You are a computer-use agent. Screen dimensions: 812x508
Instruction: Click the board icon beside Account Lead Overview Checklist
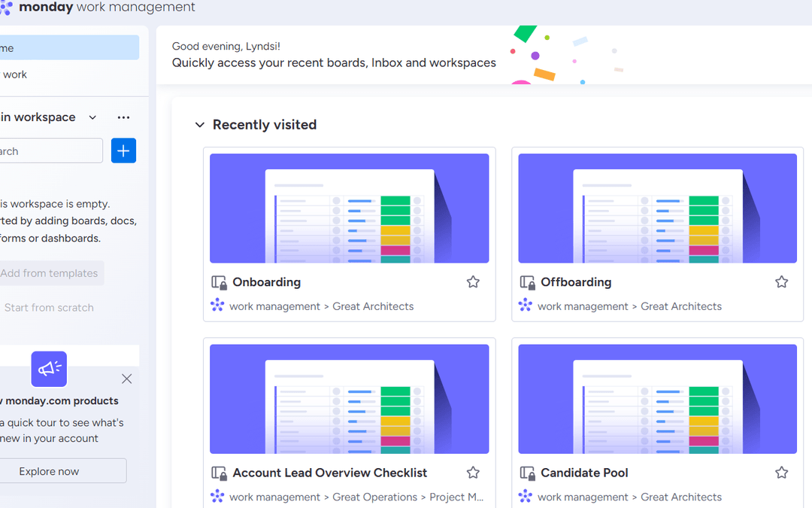pos(220,473)
